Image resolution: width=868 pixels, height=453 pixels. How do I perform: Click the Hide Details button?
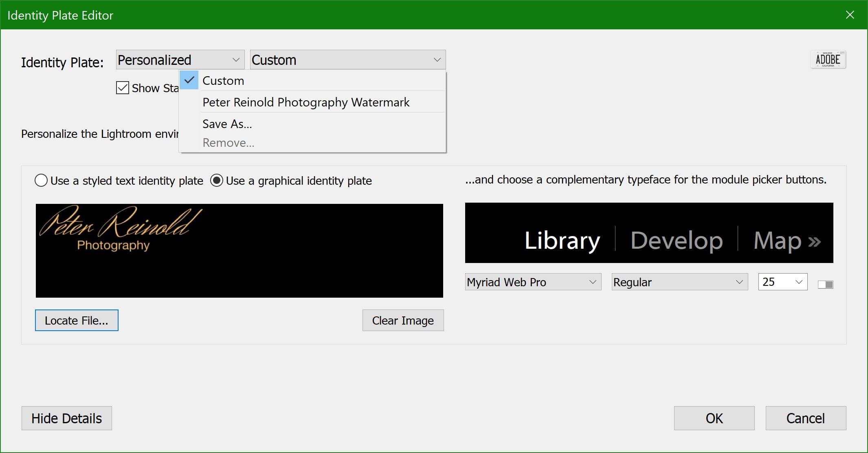pyautogui.click(x=66, y=418)
